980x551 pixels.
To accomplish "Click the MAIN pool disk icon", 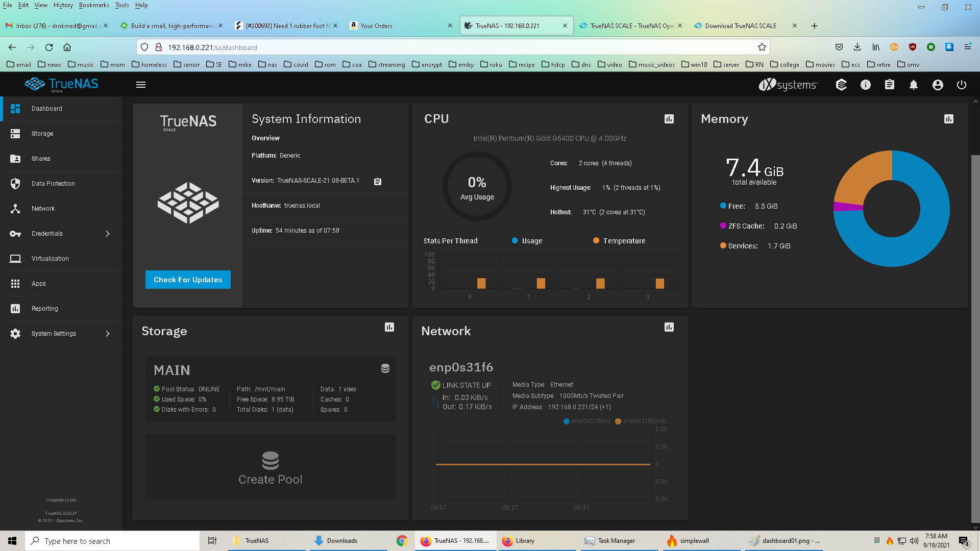I will (x=385, y=368).
